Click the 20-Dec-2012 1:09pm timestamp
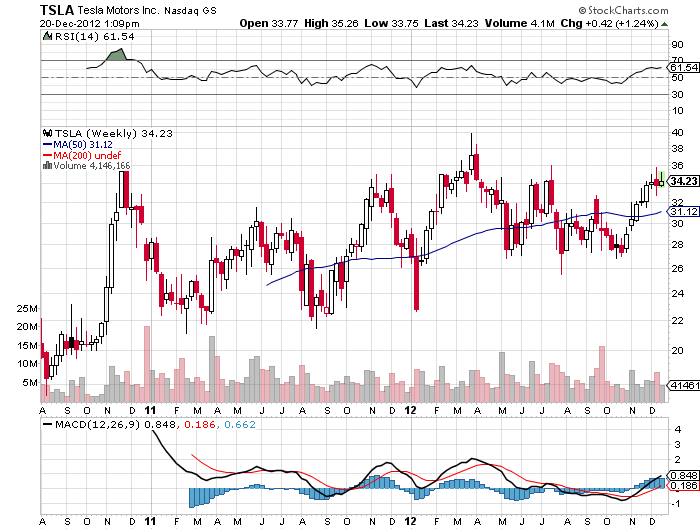The width and height of the screenshot is (700, 530). (x=89, y=24)
